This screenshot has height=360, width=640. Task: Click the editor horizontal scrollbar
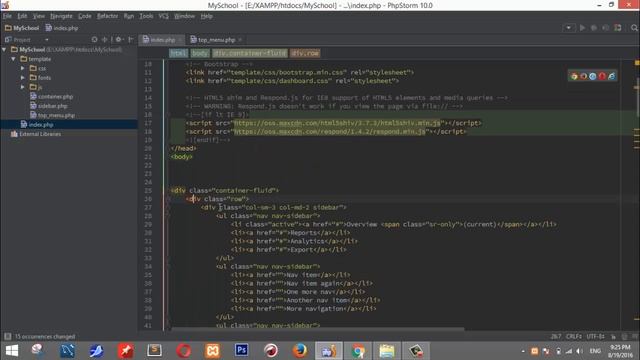318,328
